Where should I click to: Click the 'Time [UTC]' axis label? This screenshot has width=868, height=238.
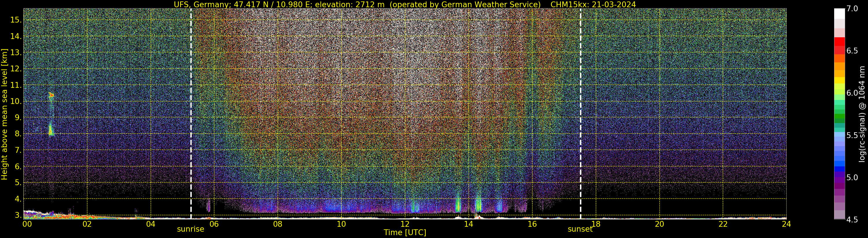tap(405, 233)
